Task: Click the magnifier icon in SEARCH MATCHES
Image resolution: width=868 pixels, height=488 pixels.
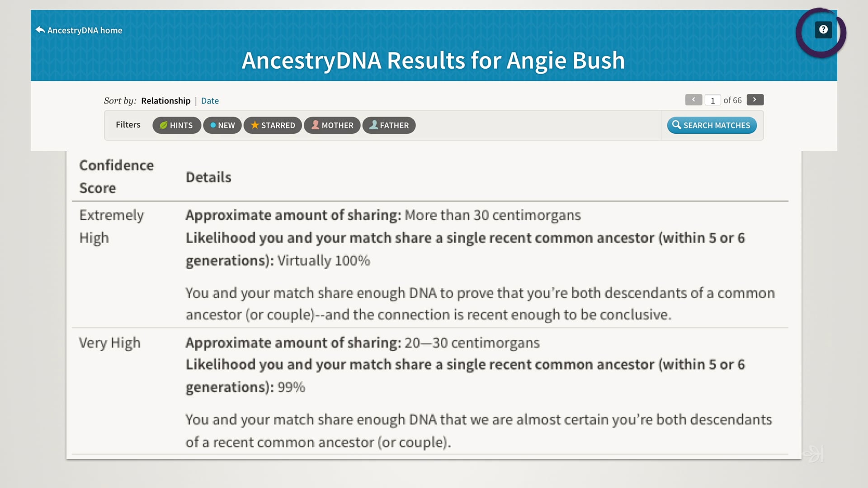Action: [676, 125]
